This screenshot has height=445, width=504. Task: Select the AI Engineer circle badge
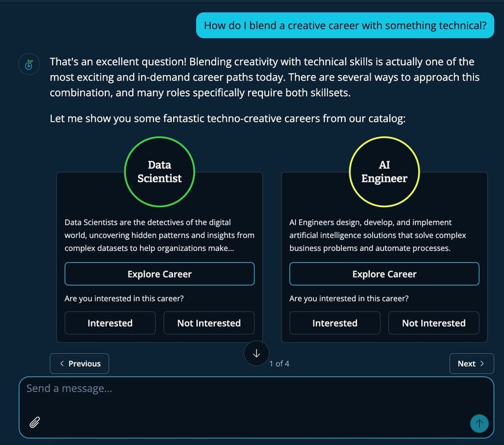pos(384,172)
